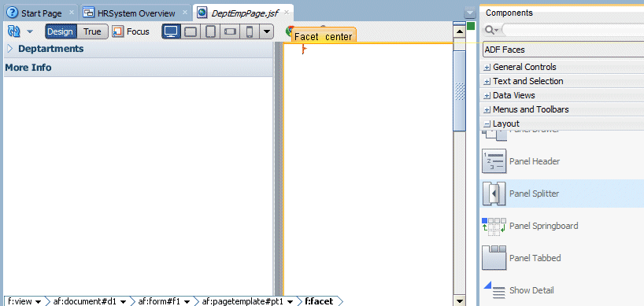Select landscape phone device preview
This screenshot has width=644, height=306.
[230, 31]
